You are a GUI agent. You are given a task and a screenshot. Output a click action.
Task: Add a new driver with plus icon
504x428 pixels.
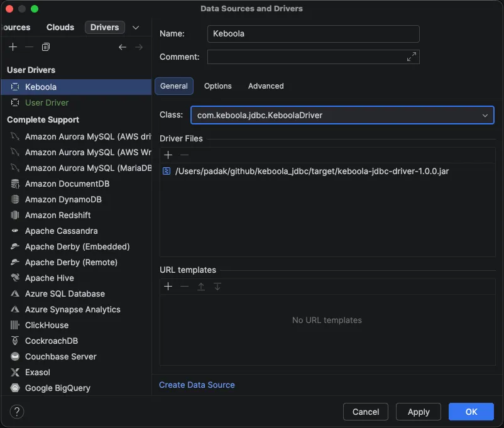tap(13, 47)
